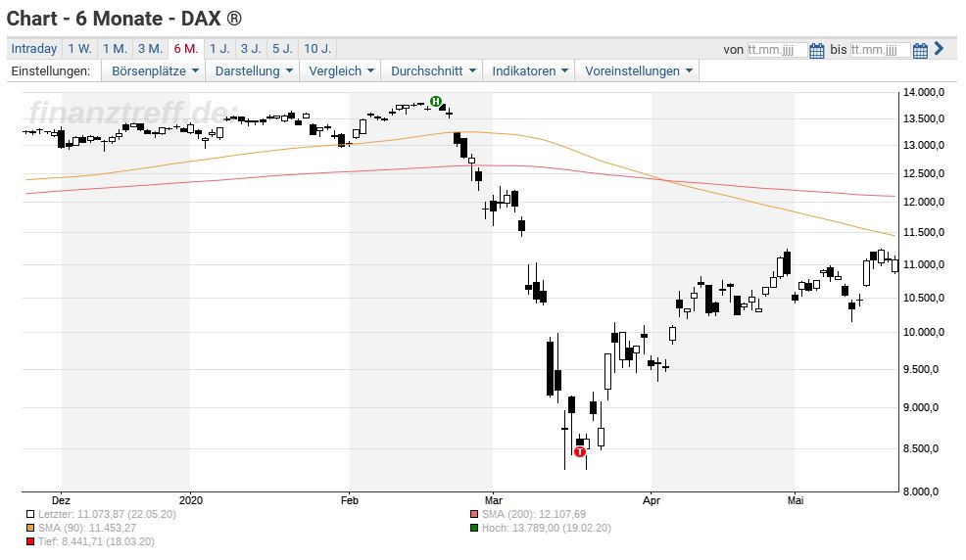
Task: Click the white Letzter legend swatch
Action: click(x=30, y=514)
